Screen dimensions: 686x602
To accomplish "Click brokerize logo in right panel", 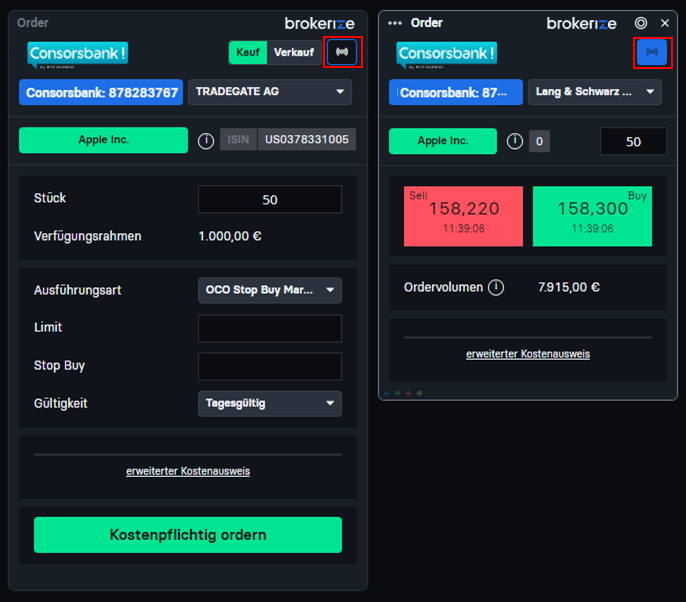I will 581,24.
